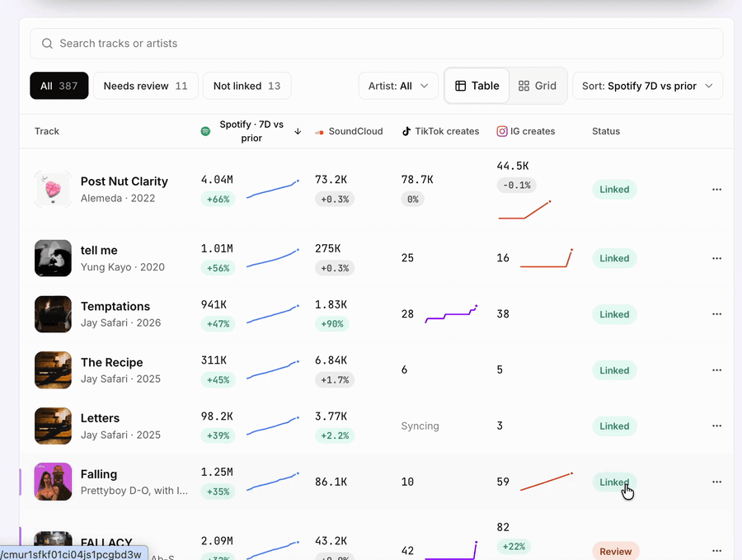Open more options for The Recipe
Viewport: 742px width, 560px height.
(717, 370)
